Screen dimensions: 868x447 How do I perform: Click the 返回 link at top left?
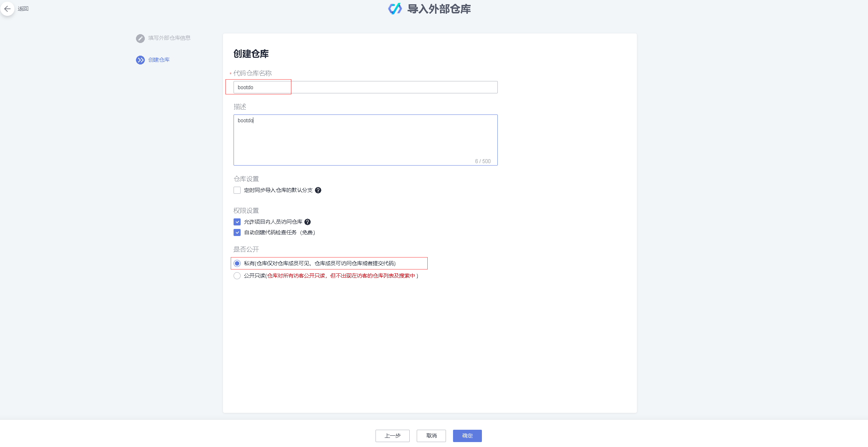click(23, 8)
